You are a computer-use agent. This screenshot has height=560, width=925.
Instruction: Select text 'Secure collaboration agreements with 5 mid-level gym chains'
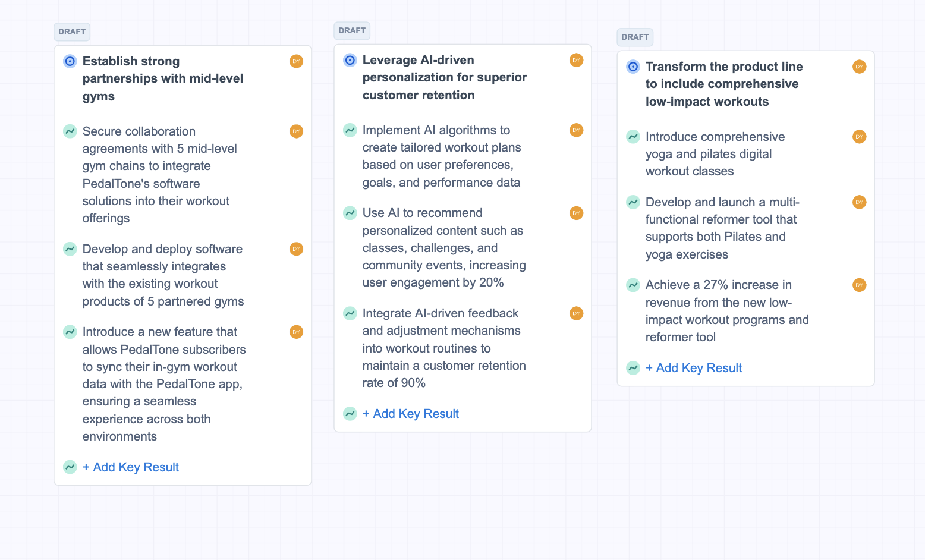[160, 149]
